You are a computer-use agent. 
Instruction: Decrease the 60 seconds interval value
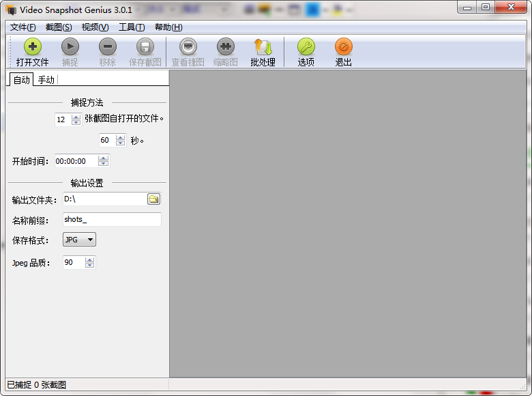120,143
